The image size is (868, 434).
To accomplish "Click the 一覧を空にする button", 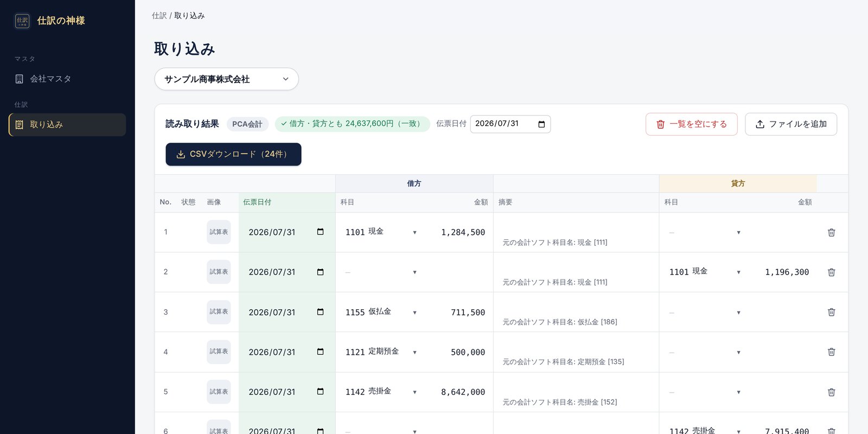I will 691,124.
